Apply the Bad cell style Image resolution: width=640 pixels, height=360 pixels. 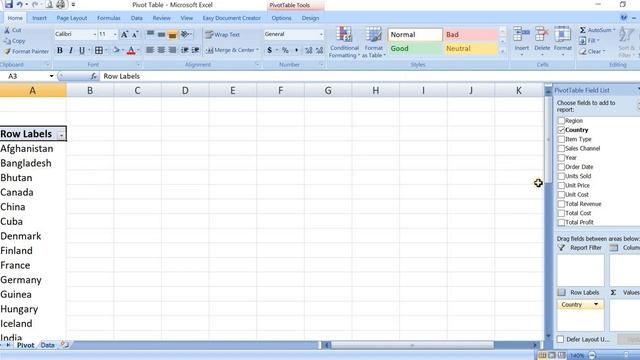pos(471,35)
